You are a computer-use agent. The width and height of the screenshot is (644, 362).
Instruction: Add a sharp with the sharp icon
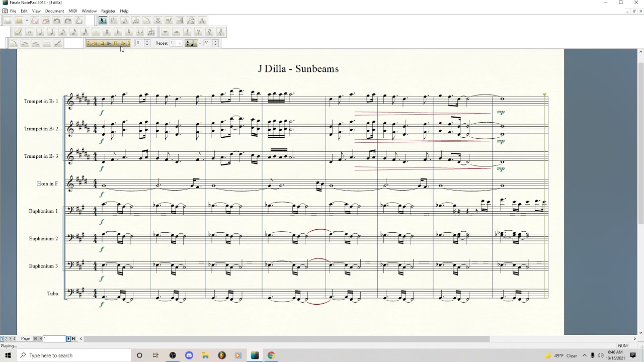click(107, 32)
